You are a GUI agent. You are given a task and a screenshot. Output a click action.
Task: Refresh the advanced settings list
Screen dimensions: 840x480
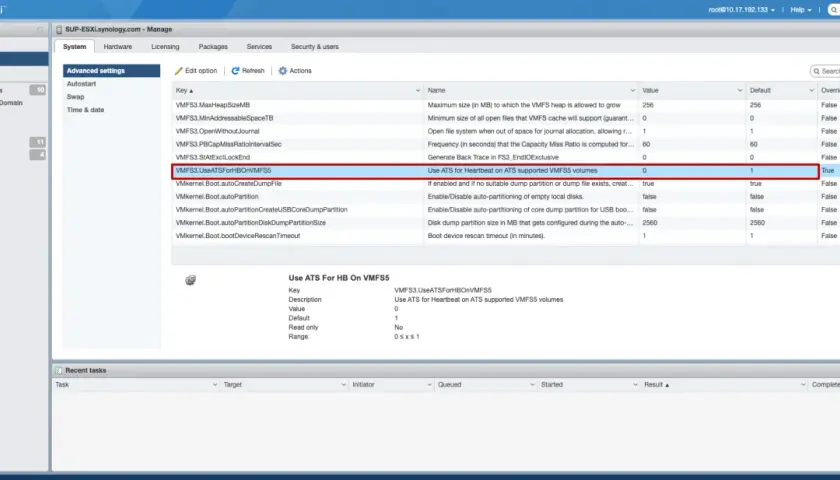pyautogui.click(x=248, y=71)
